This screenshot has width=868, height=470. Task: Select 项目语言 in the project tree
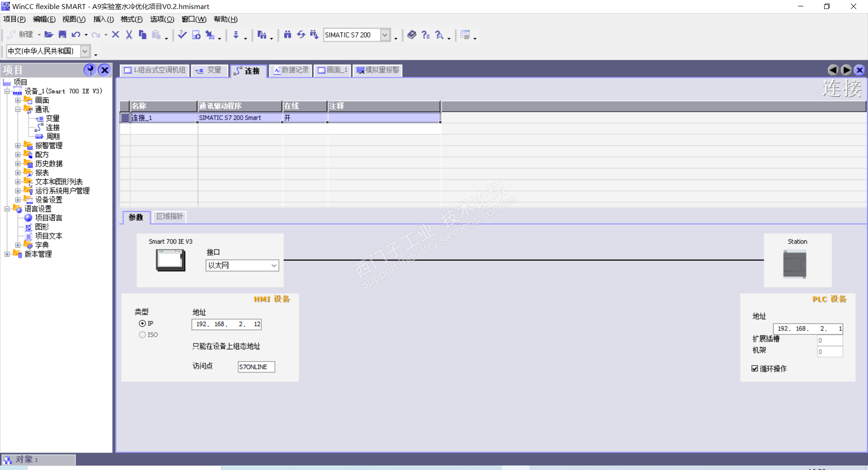[x=49, y=218]
